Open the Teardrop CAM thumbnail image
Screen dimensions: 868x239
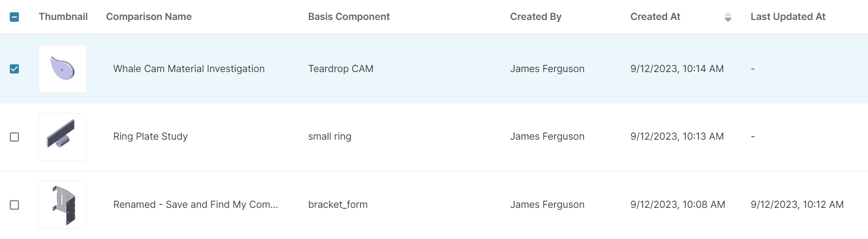point(63,69)
